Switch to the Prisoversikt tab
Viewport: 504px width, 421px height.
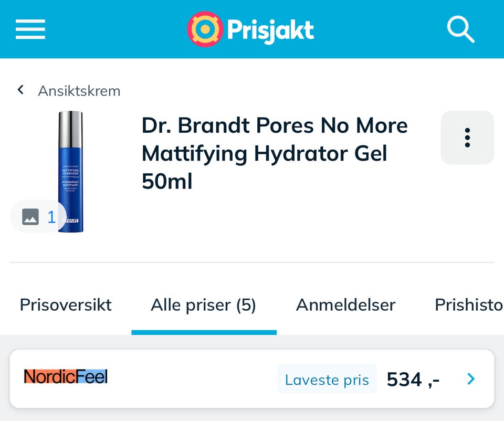(x=66, y=304)
